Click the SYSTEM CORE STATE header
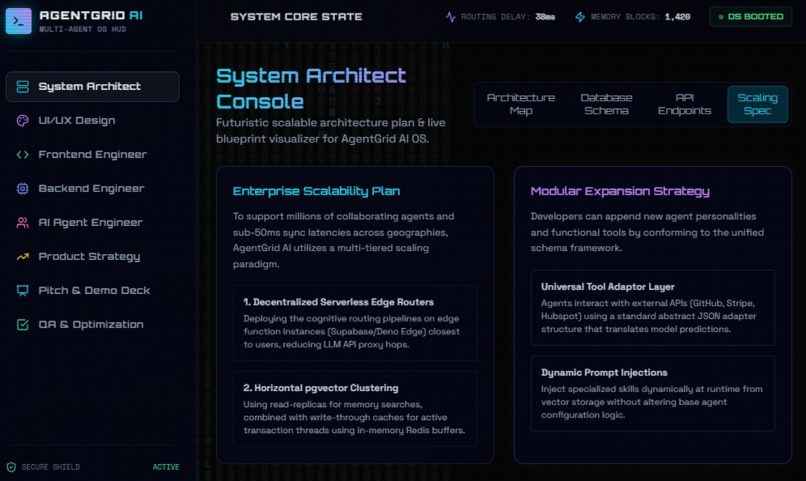Screen dimensions: 806x481 click(296, 17)
